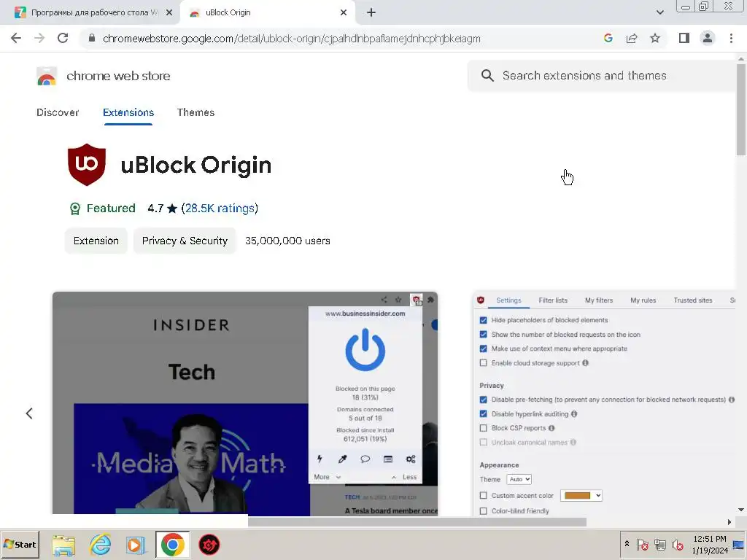The height and width of the screenshot is (560, 747).
Task: Click the site padlock icon
Action: point(92,38)
